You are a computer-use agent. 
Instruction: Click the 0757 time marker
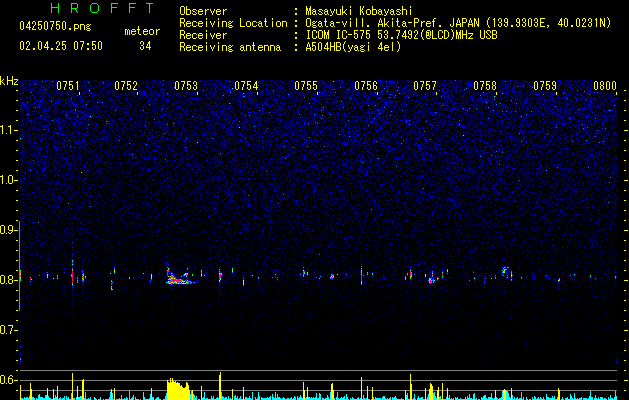(x=425, y=86)
